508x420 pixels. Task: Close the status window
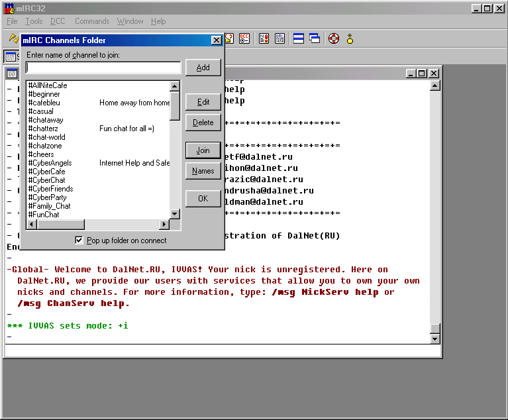click(433, 74)
